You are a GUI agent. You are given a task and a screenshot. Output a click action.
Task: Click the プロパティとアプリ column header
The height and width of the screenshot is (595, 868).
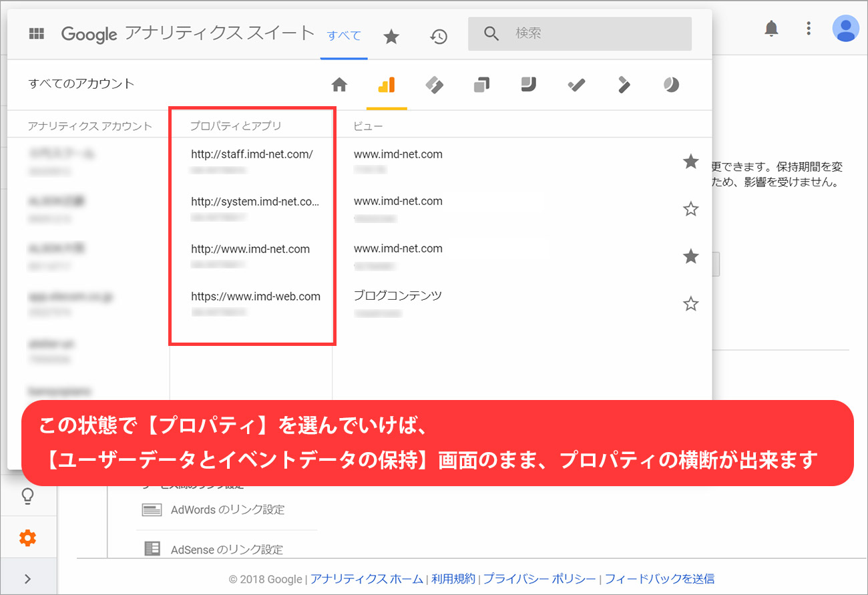236,126
